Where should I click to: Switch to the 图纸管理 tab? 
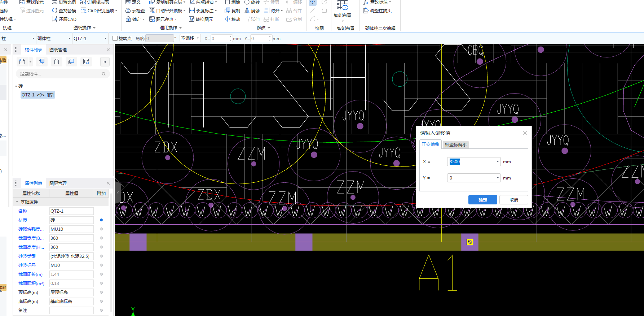(58, 50)
